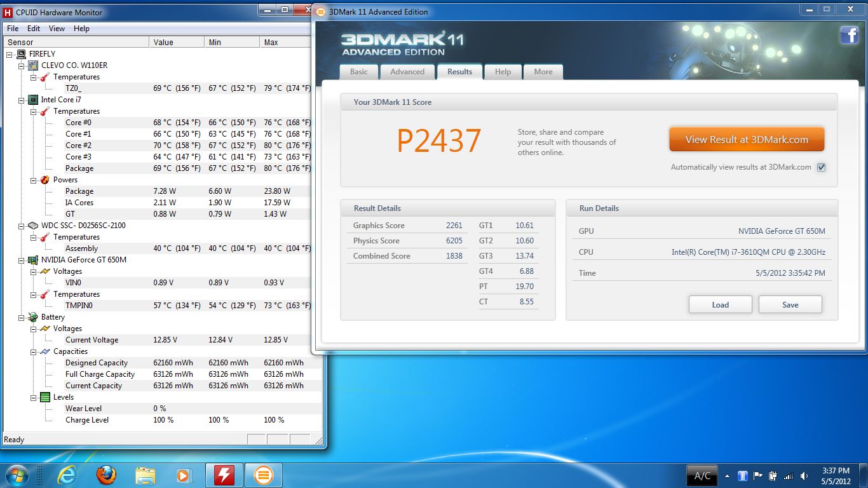Open the Edit menu in Hardware Monitor
The image size is (868, 488).
coord(34,29)
